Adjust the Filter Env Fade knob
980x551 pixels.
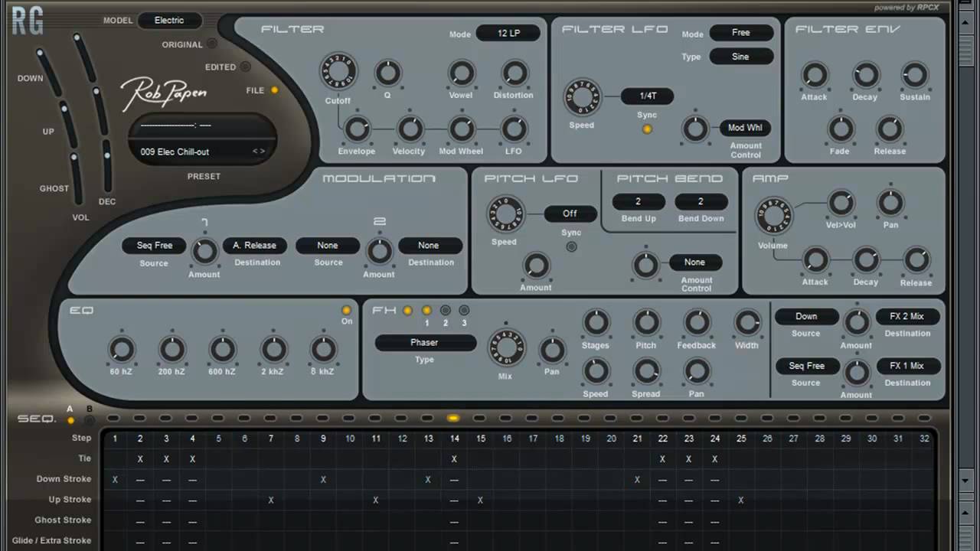pyautogui.click(x=840, y=129)
